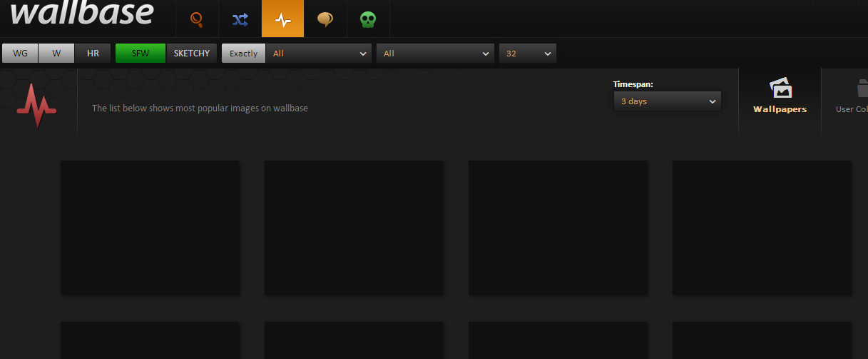This screenshot has height=359, width=868.
Task: Open the random shuffle arrows icon
Action: [240, 19]
